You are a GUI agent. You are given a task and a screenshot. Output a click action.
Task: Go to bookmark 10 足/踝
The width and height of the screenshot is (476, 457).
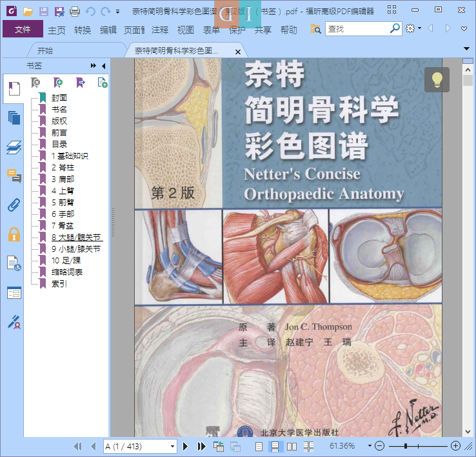(66, 260)
